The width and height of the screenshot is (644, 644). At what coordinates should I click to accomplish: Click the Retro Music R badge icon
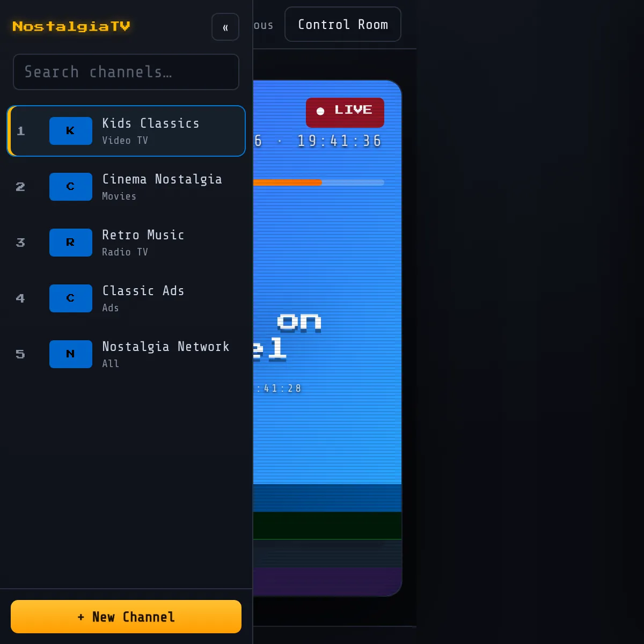click(x=71, y=243)
